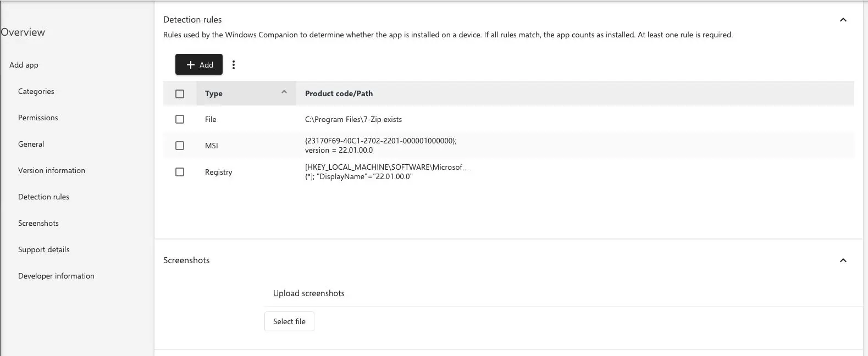The width and height of the screenshot is (868, 356).
Task: Select Detection rules in sidebar
Action: 44,197
